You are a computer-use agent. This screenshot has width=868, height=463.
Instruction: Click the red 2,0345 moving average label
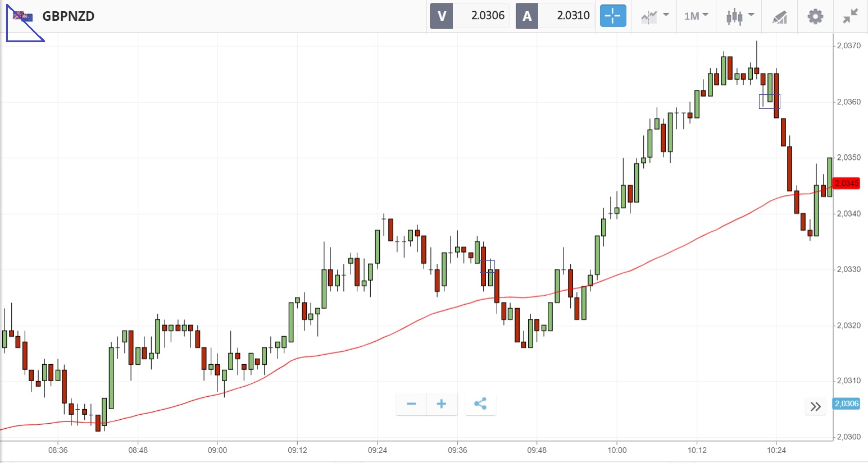tap(846, 184)
